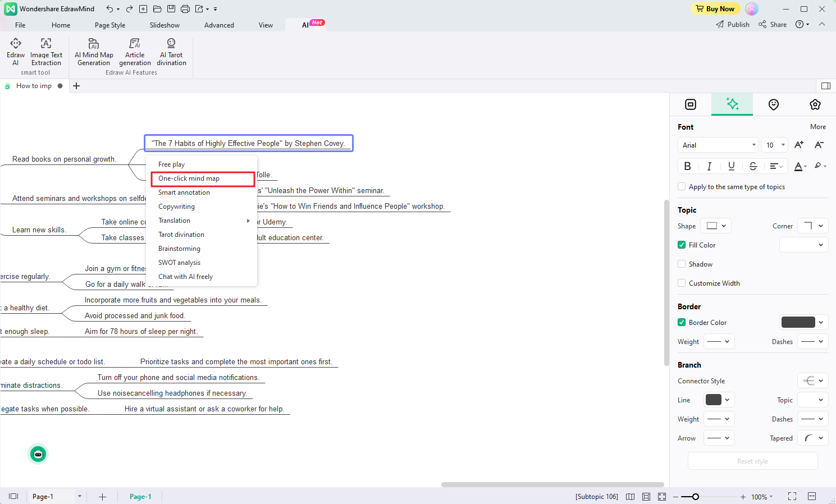
Task: Expand the Corner style dropdown
Action: (813, 226)
